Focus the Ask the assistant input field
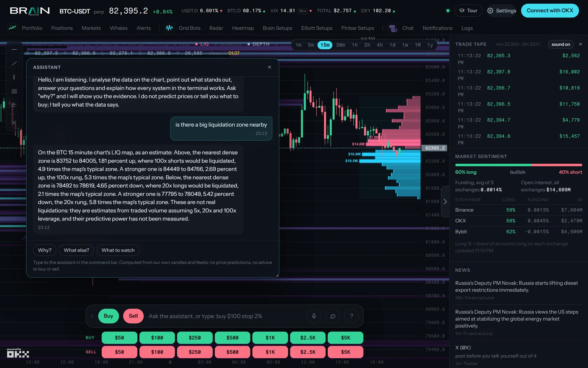The width and height of the screenshot is (588, 368). pos(225,316)
